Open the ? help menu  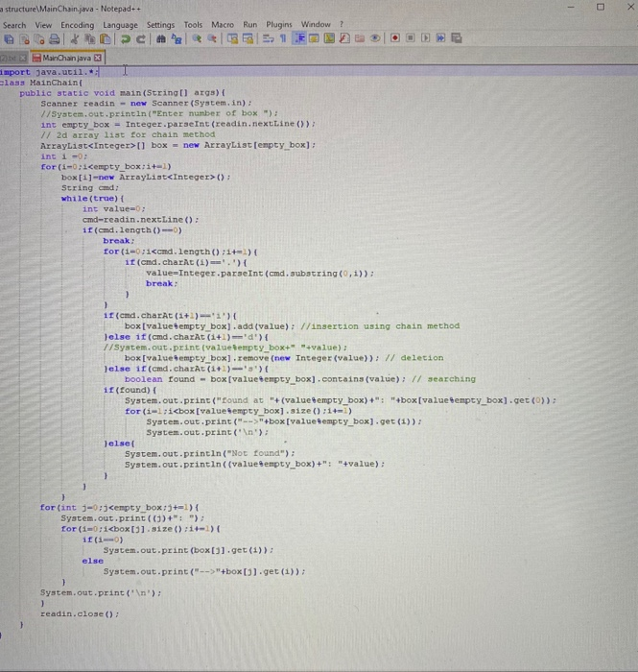[x=342, y=24]
